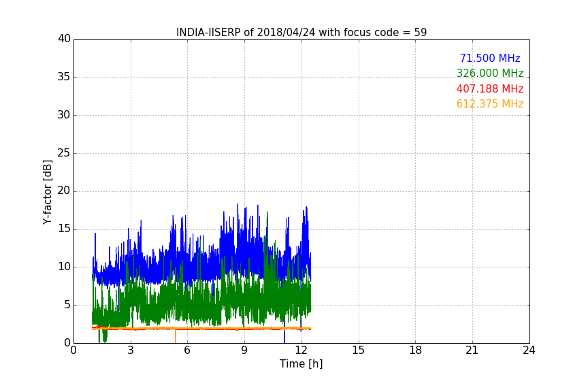The height and width of the screenshot is (392, 588).
Task: Click y-axis tick label 30
Action: coord(64,115)
